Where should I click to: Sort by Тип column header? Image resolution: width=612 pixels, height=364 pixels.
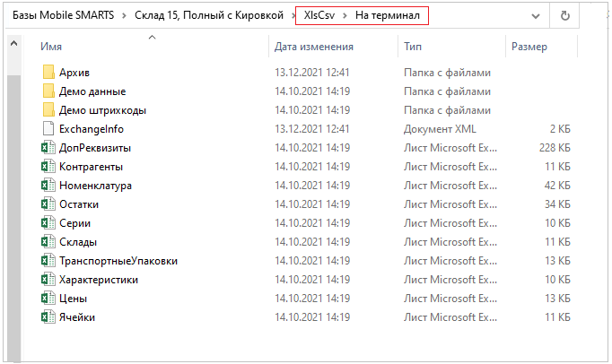coord(413,47)
